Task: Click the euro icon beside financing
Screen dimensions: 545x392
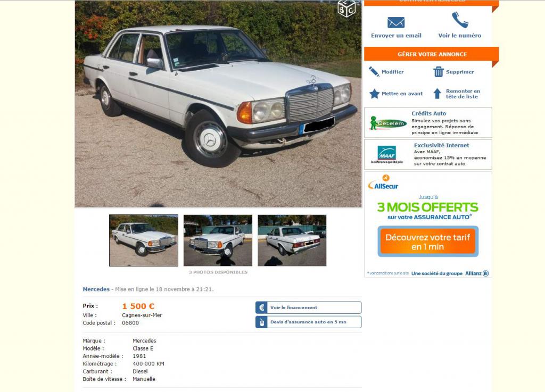Action: 261,307
